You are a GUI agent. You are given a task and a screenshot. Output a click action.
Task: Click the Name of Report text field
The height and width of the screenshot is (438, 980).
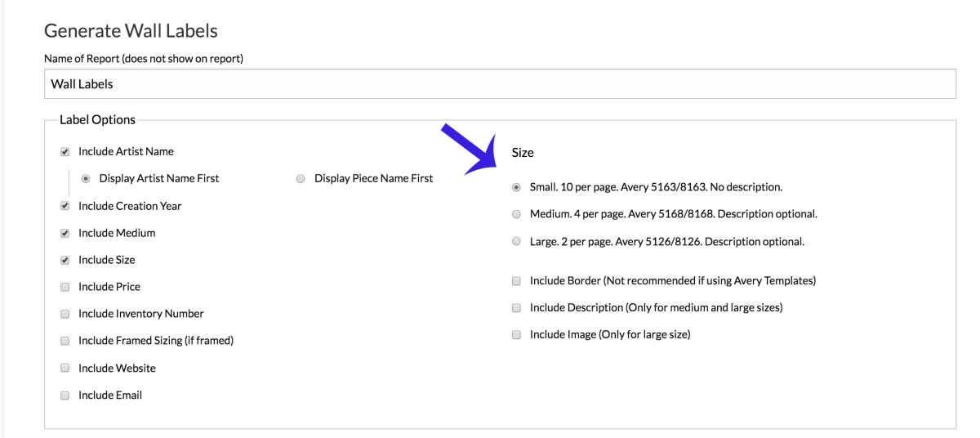[x=498, y=84]
